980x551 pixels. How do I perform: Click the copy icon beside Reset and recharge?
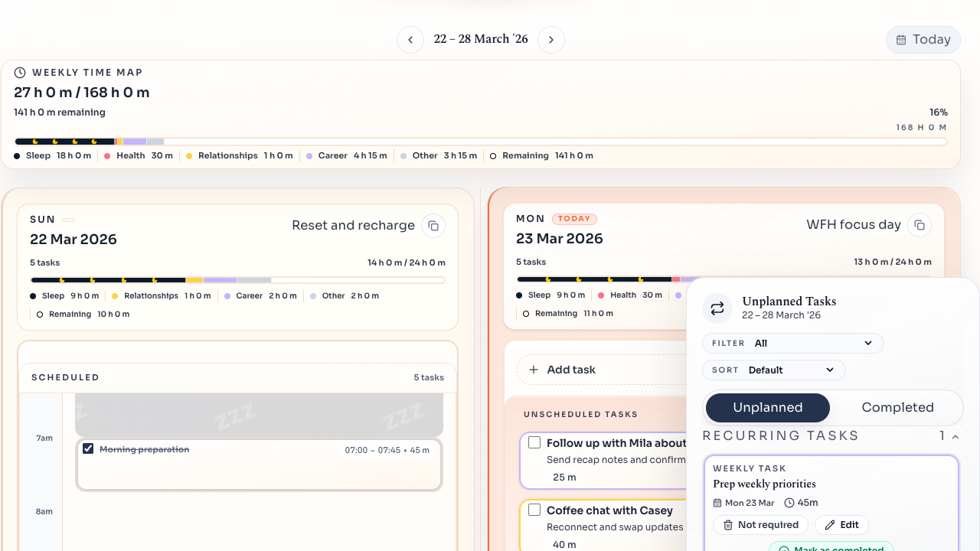(x=433, y=226)
